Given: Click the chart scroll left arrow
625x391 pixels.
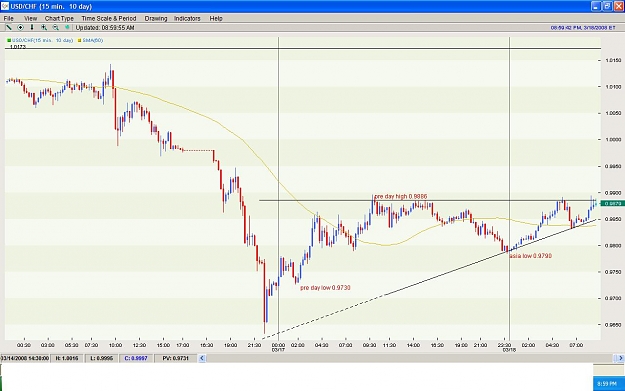Looking at the screenshot, I should click(x=202, y=358).
